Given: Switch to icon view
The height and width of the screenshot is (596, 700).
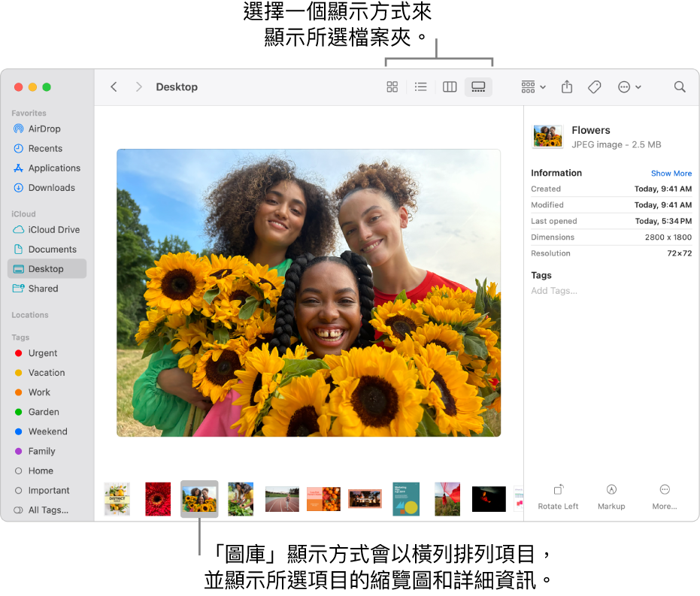Looking at the screenshot, I should point(392,87).
